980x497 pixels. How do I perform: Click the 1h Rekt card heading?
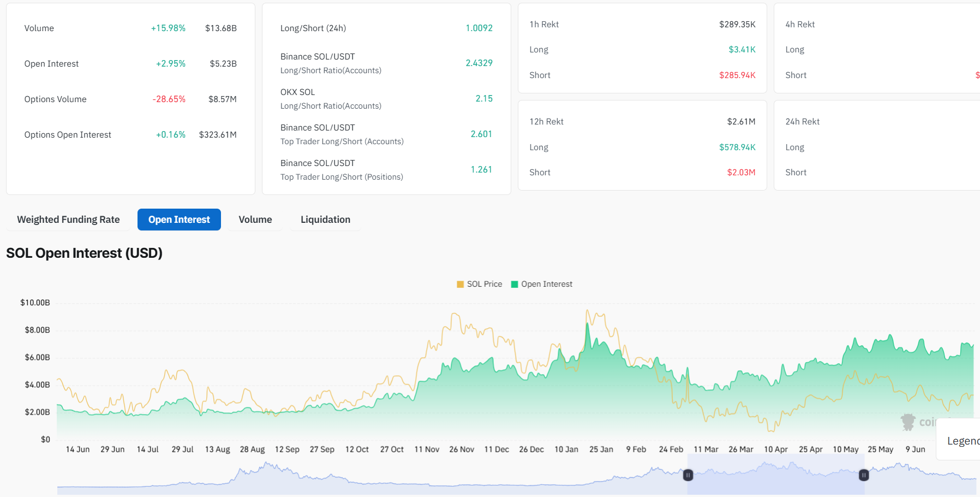(544, 25)
